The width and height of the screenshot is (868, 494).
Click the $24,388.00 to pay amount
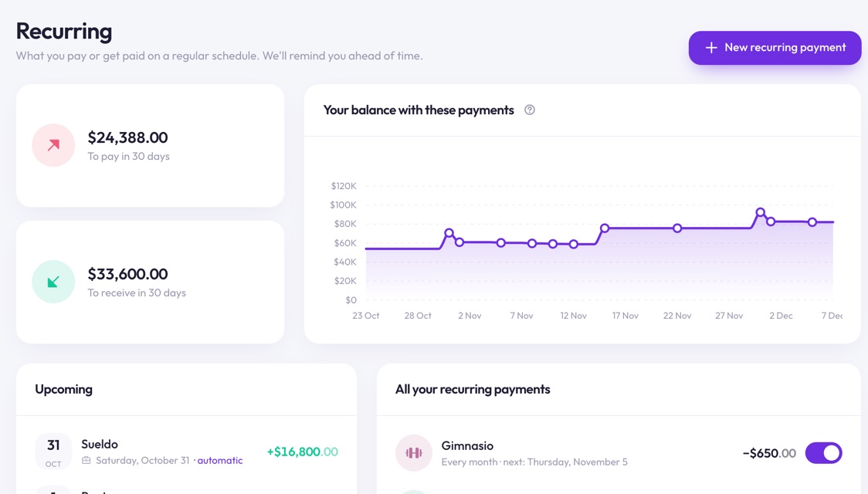click(x=128, y=137)
